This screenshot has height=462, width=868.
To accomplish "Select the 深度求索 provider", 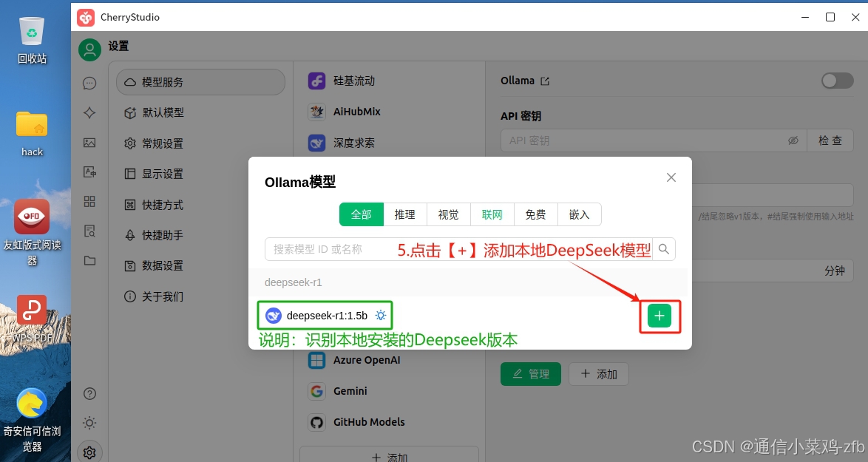I will pyautogui.click(x=389, y=143).
